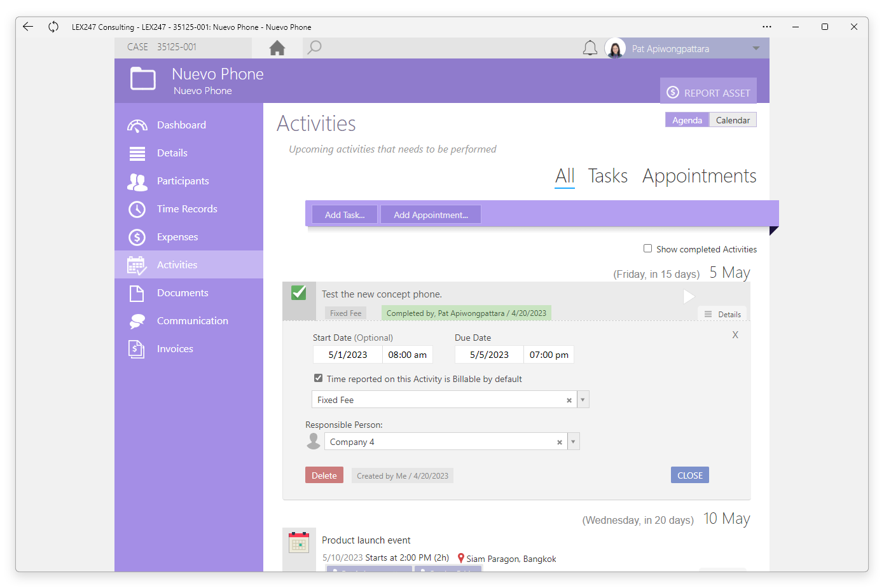Open Participants in sidebar
Image resolution: width=884 pixels, height=588 pixels.
[x=189, y=181]
